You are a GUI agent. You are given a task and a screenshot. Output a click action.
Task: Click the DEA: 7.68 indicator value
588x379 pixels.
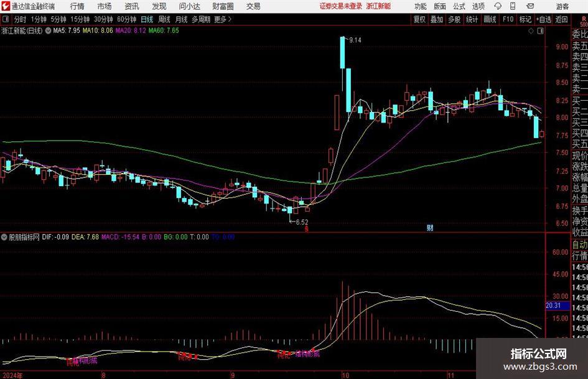pyautogui.click(x=85, y=237)
